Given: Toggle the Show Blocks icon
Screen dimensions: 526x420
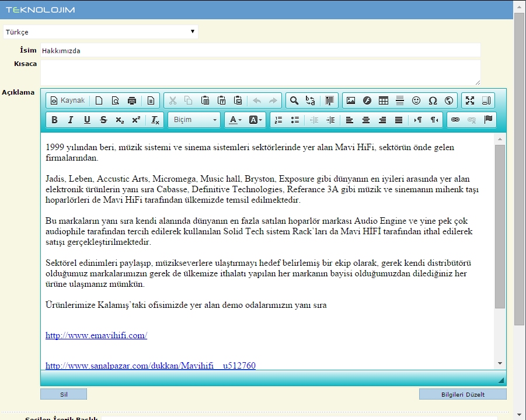Looking at the screenshot, I should (x=486, y=100).
